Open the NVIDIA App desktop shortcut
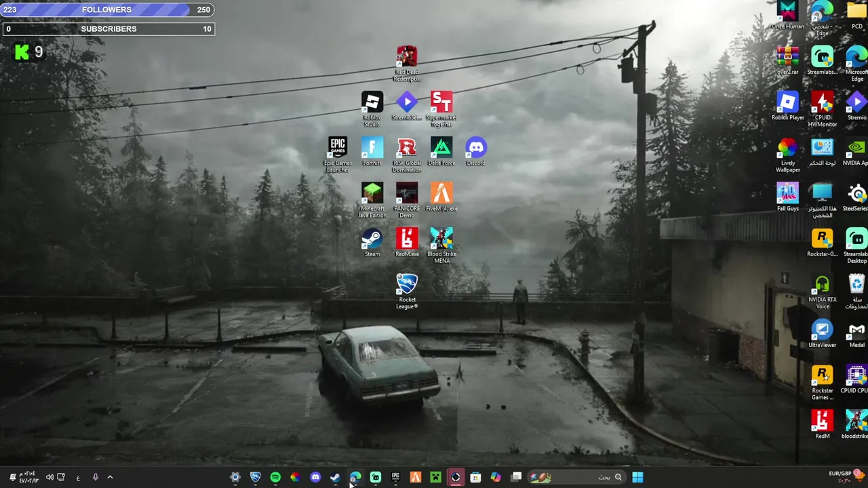 (856, 152)
